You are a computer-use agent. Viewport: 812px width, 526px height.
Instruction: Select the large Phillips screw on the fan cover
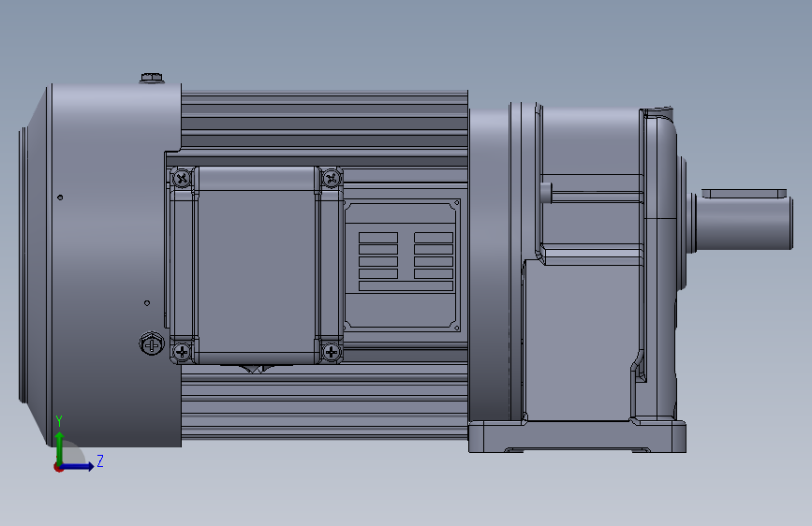[x=152, y=343]
